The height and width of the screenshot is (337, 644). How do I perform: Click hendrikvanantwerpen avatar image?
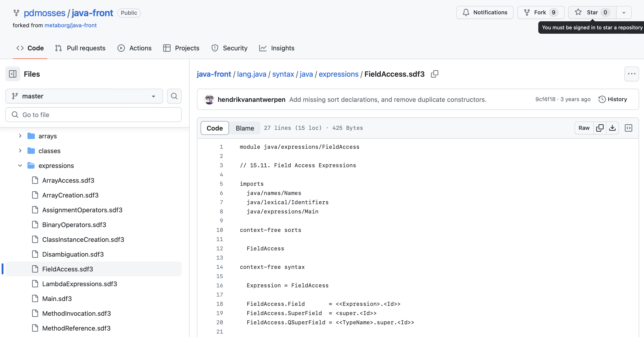(x=209, y=100)
